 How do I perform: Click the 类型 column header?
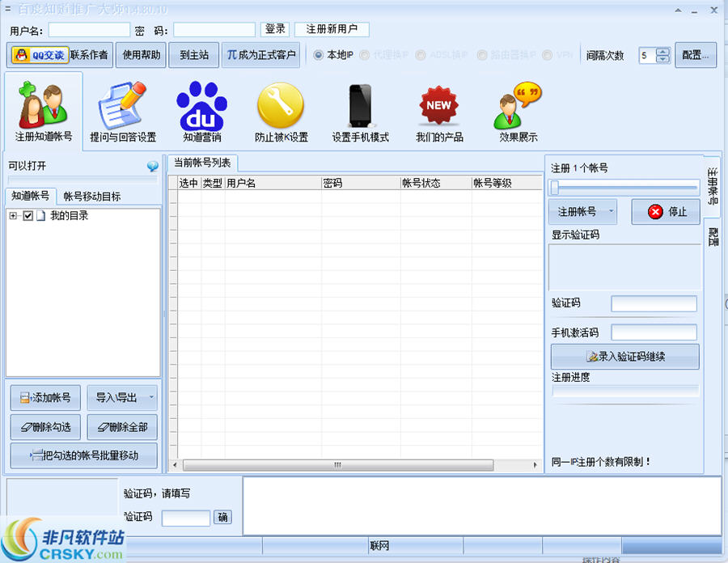click(x=213, y=184)
